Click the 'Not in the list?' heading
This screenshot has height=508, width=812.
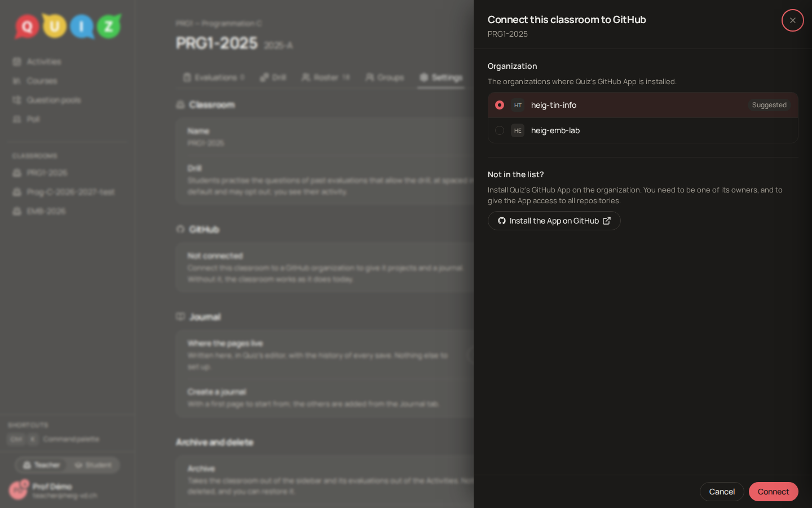(515, 174)
